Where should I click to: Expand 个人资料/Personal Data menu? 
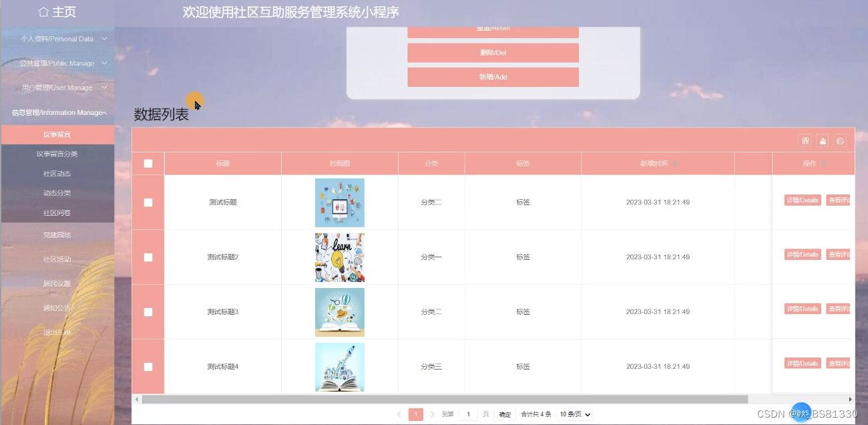pyautogui.click(x=57, y=39)
